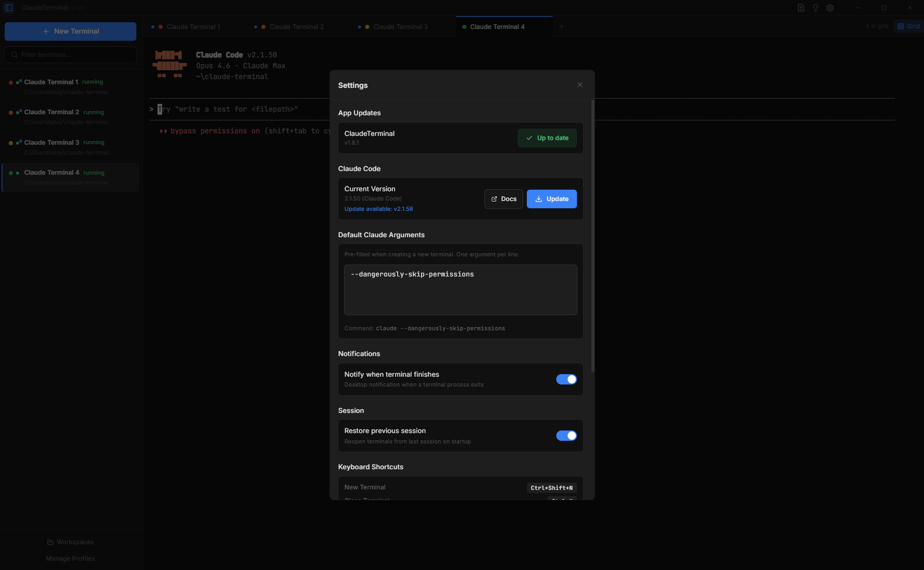Disable Notify when terminal finishes
Viewport: 924px width, 570px height.
566,379
